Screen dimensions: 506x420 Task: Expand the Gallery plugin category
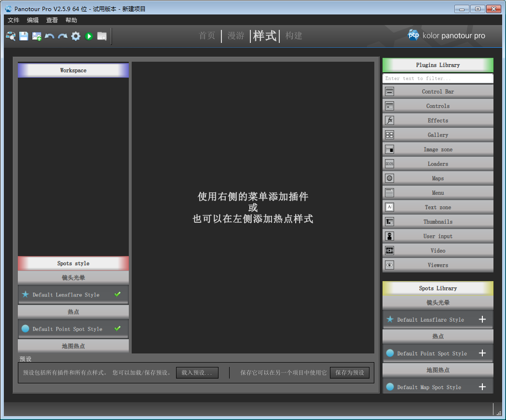[x=438, y=135]
